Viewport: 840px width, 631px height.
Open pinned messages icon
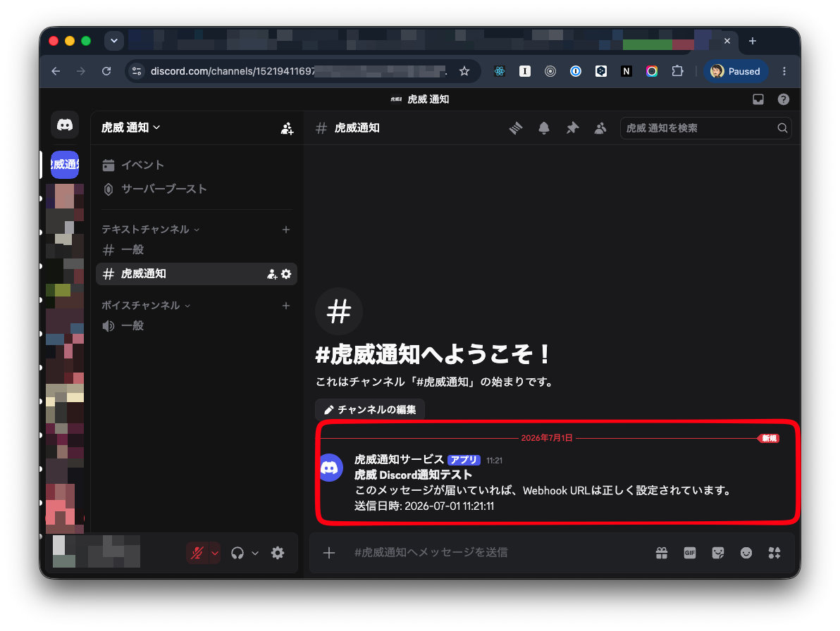pos(572,128)
